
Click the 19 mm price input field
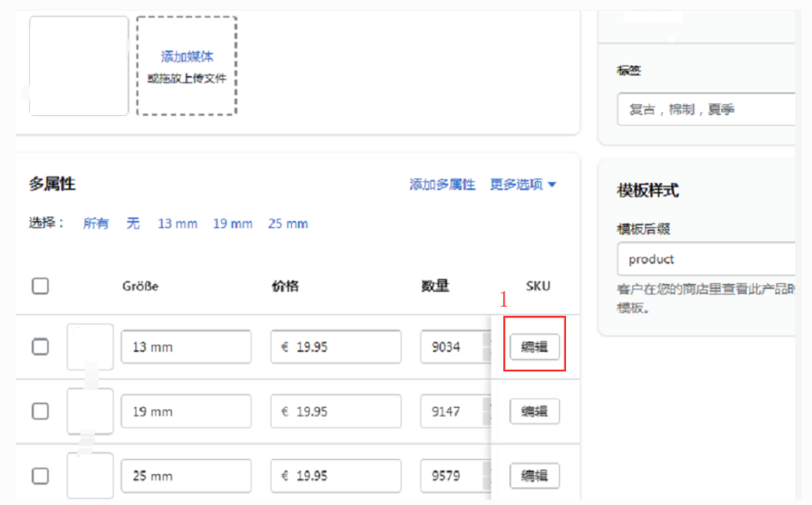point(336,411)
